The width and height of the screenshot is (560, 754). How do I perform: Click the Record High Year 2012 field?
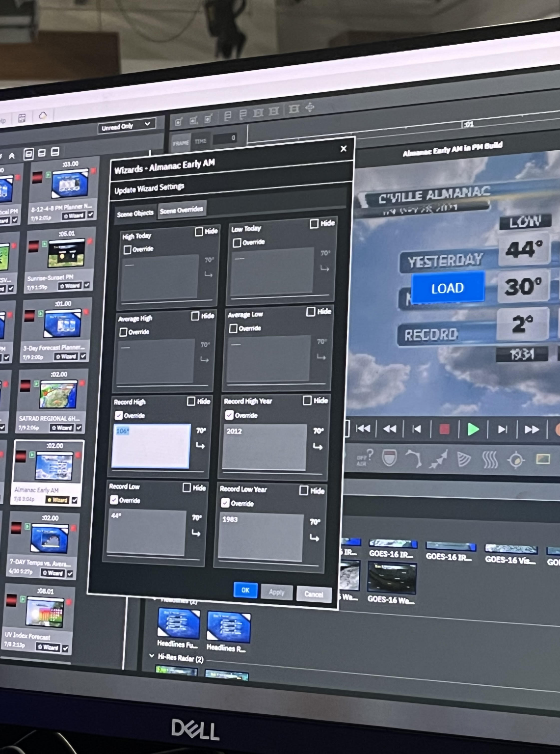click(x=265, y=447)
